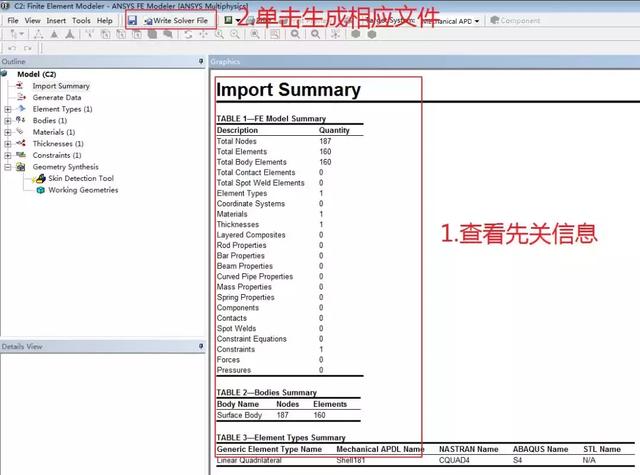Image resolution: width=640 pixels, height=475 pixels.
Task: Expand Constraints (1) node
Action: point(8,155)
